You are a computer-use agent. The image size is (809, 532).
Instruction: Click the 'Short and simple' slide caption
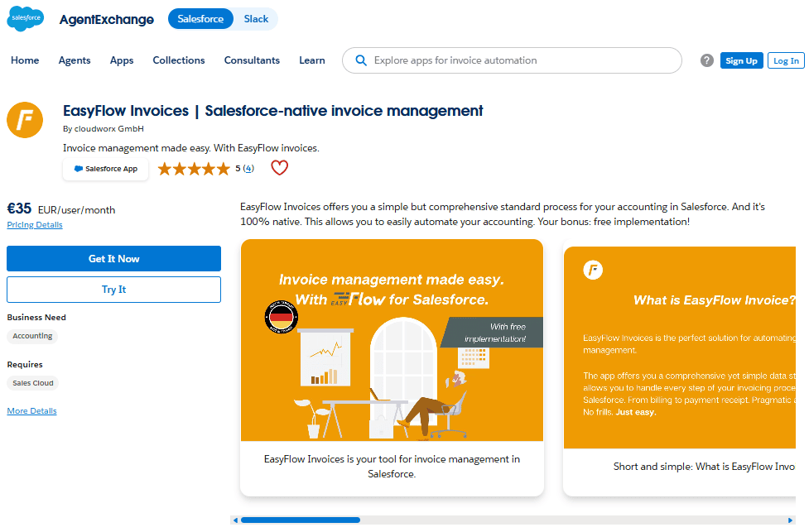tap(704, 467)
